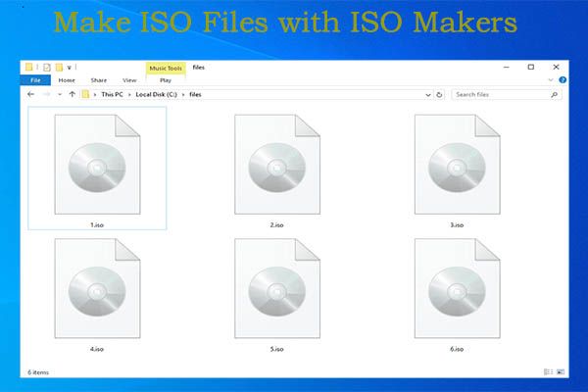Select the 4.iso disc image file icon
This screenshot has height=392, width=588.
tap(97, 288)
